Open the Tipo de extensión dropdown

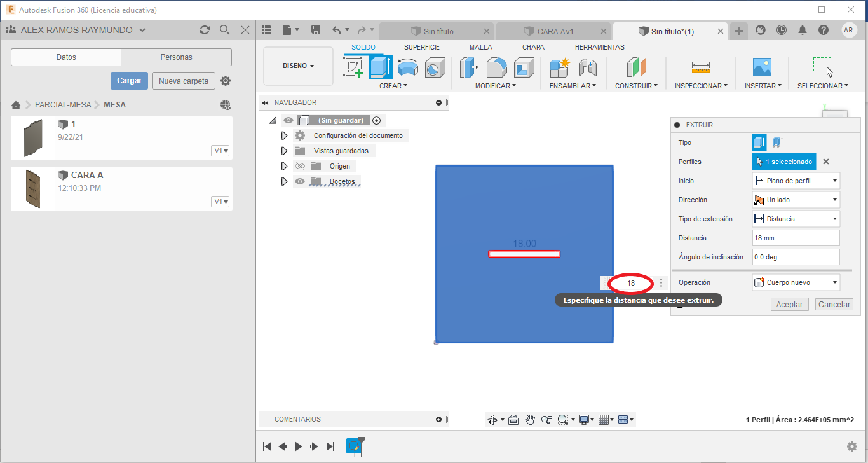(796, 219)
